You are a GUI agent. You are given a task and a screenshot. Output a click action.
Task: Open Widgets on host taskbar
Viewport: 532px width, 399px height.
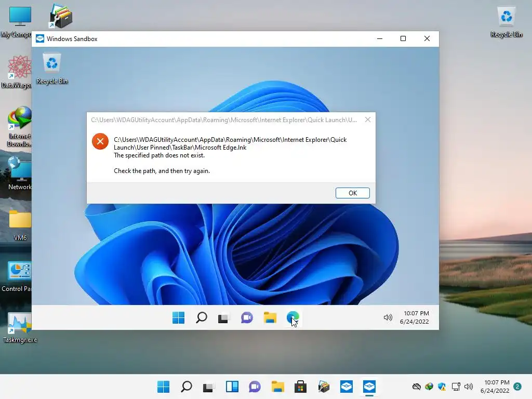(x=232, y=387)
